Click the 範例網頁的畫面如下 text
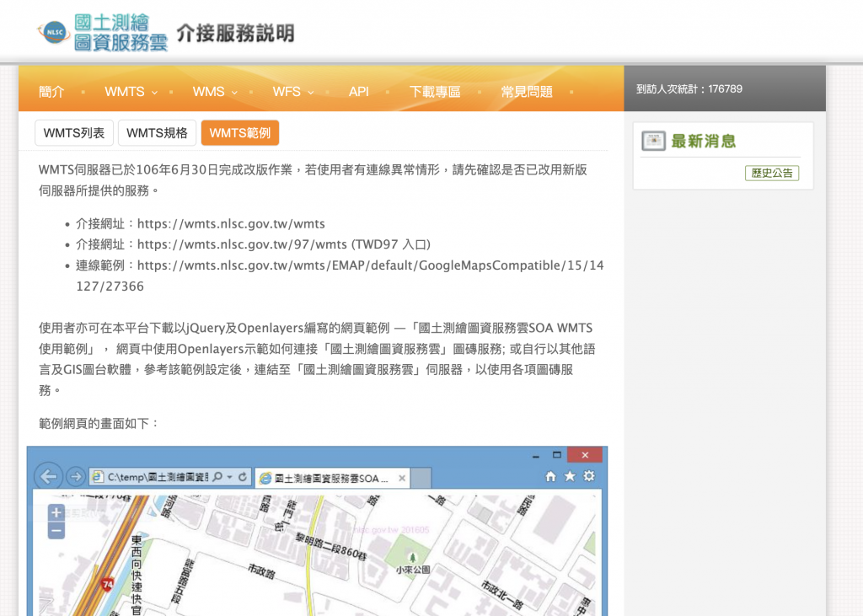Screen dimensions: 863x616 (99, 423)
